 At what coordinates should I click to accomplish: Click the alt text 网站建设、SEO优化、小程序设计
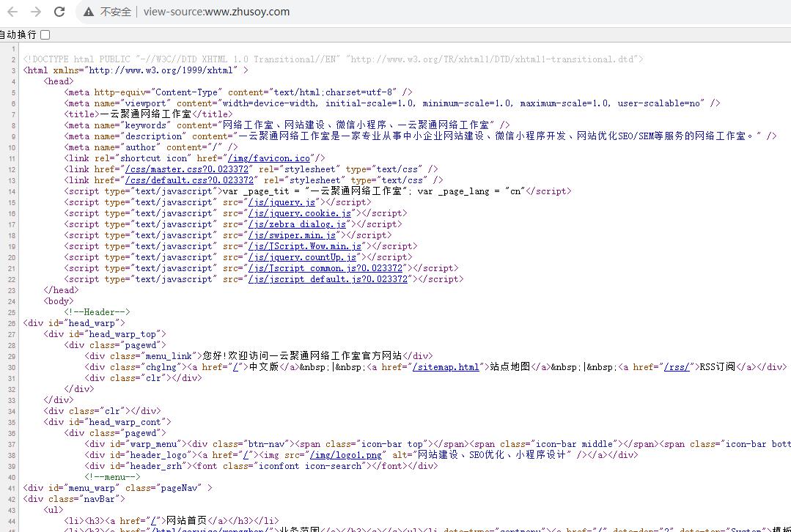pyautogui.click(x=493, y=455)
